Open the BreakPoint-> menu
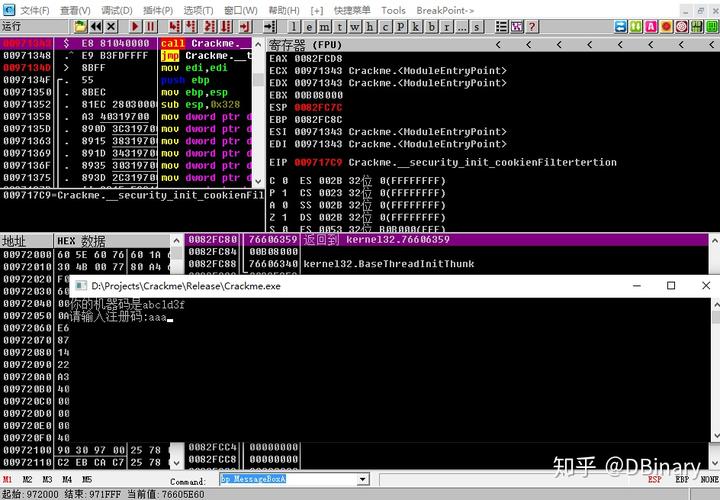Viewport: 720px width, 500px height. coord(445,10)
